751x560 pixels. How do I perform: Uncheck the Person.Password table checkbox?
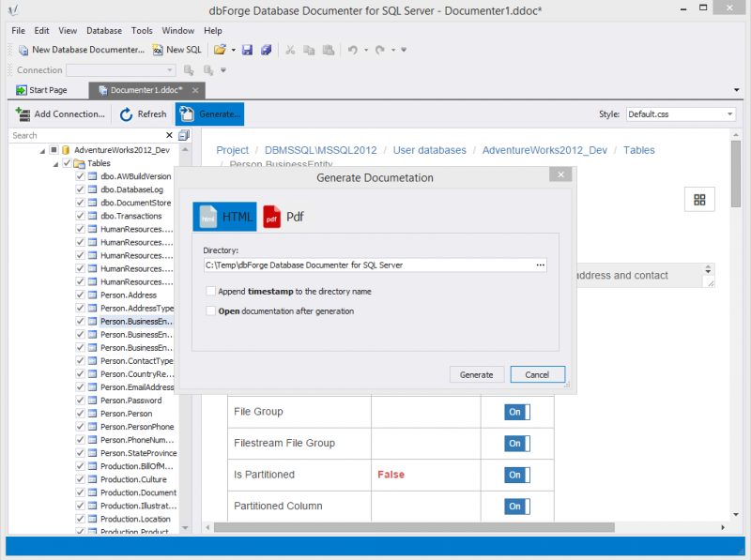(x=80, y=401)
